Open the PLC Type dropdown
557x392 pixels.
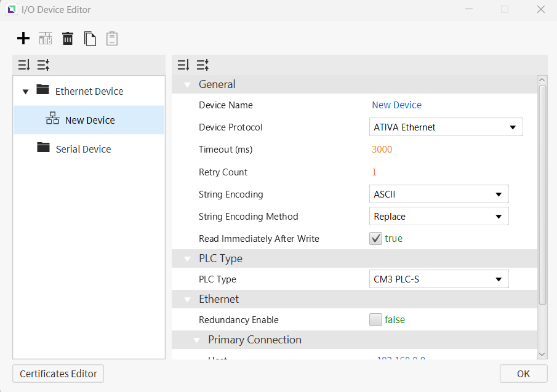pos(439,279)
